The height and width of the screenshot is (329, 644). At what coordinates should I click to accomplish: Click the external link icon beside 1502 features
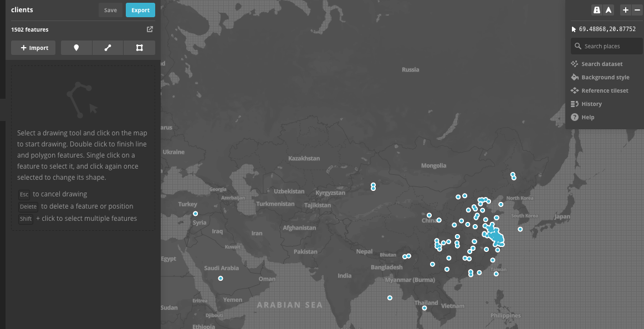coord(150,29)
